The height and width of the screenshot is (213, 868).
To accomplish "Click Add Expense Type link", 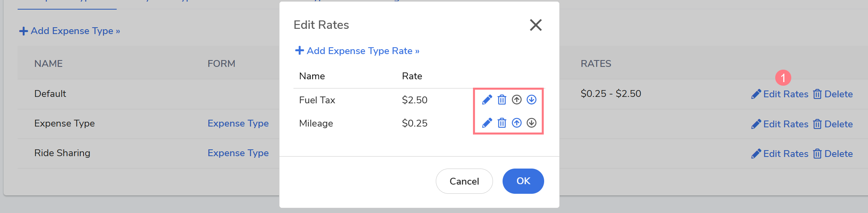I will pyautogui.click(x=70, y=31).
